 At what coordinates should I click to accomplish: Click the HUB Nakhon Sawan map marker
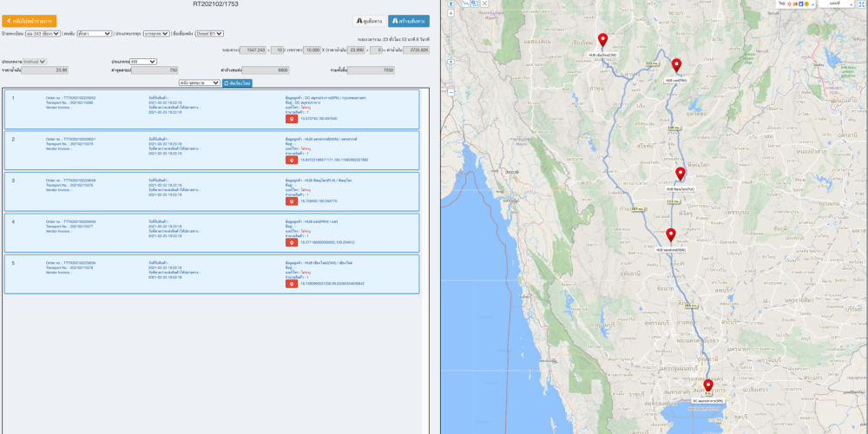tap(671, 235)
